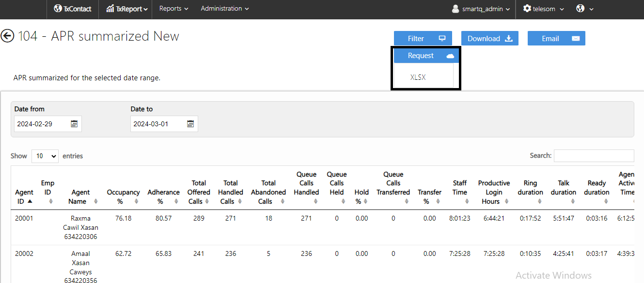Open the telesom settings menu
Viewport: 644px width, 283px height.
544,9
